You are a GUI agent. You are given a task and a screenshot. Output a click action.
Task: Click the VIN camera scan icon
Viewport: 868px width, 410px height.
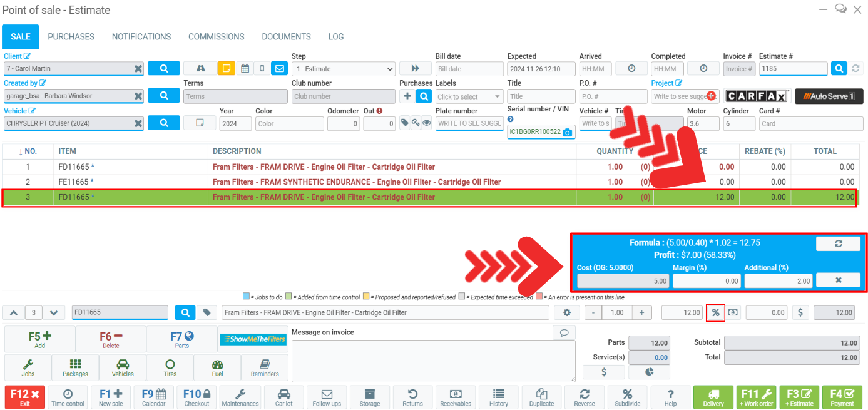pyautogui.click(x=567, y=132)
